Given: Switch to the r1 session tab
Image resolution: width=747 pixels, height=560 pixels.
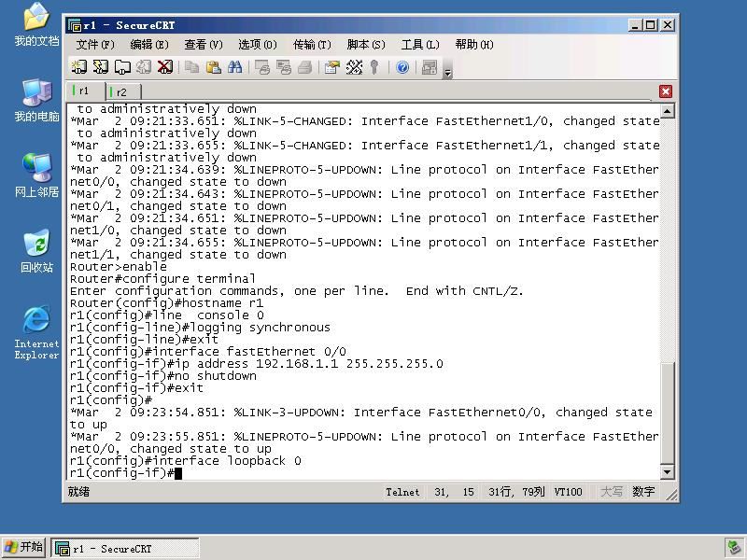Looking at the screenshot, I should click(x=86, y=91).
